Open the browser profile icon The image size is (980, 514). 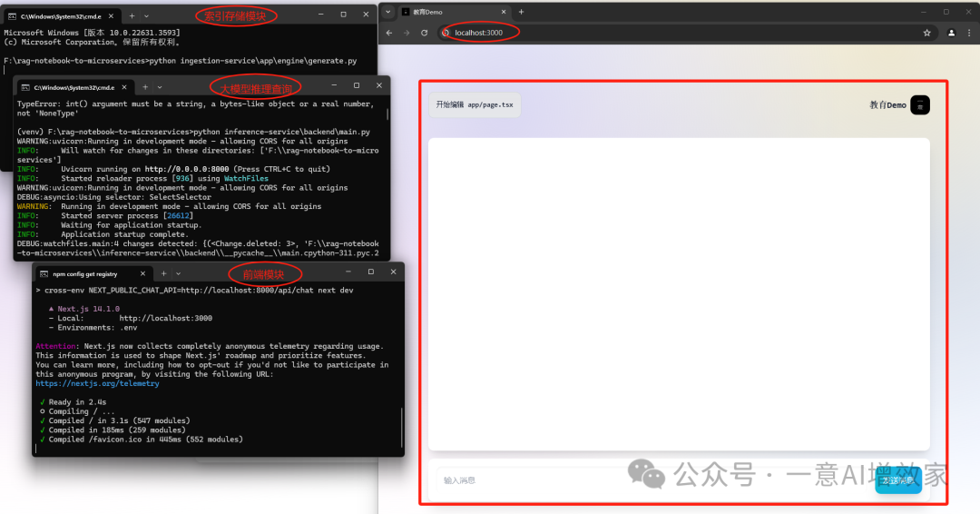tap(951, 33)
